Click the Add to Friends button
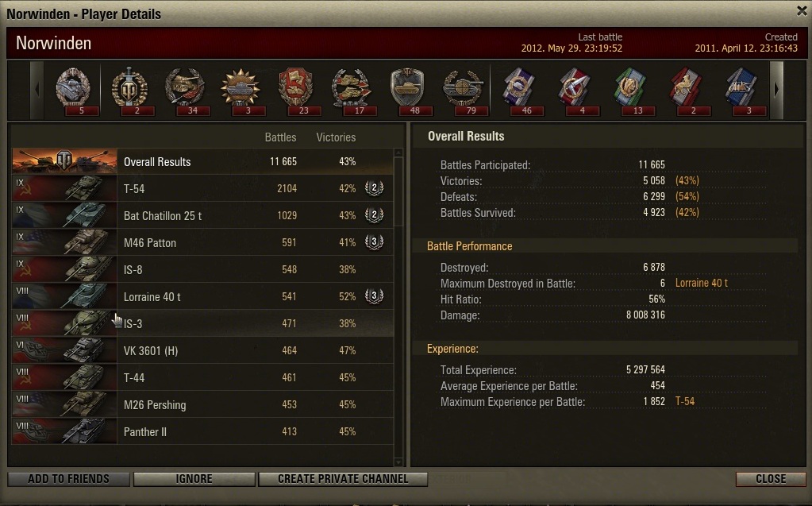Screen dimensions: 812x506 click(69, 478)
